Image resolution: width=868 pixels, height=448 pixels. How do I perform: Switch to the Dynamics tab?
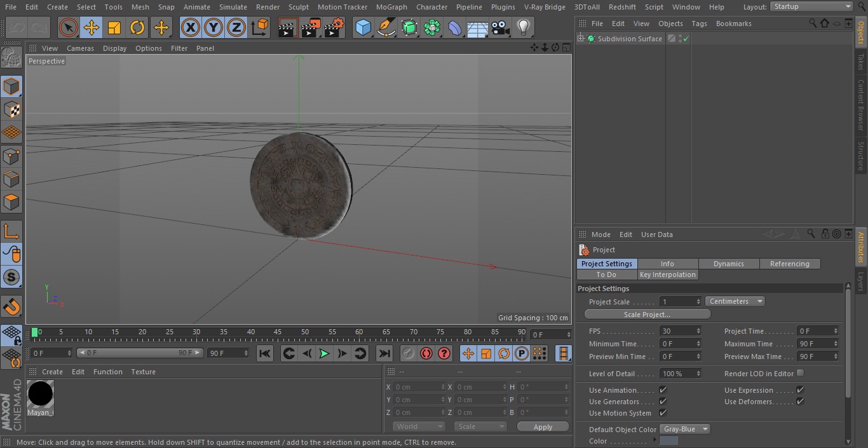tap(729, 264)
